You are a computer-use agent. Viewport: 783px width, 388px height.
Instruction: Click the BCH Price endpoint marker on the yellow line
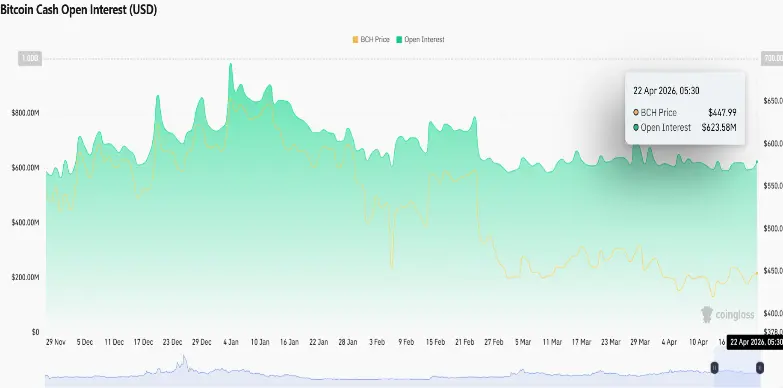click(758, 273)
